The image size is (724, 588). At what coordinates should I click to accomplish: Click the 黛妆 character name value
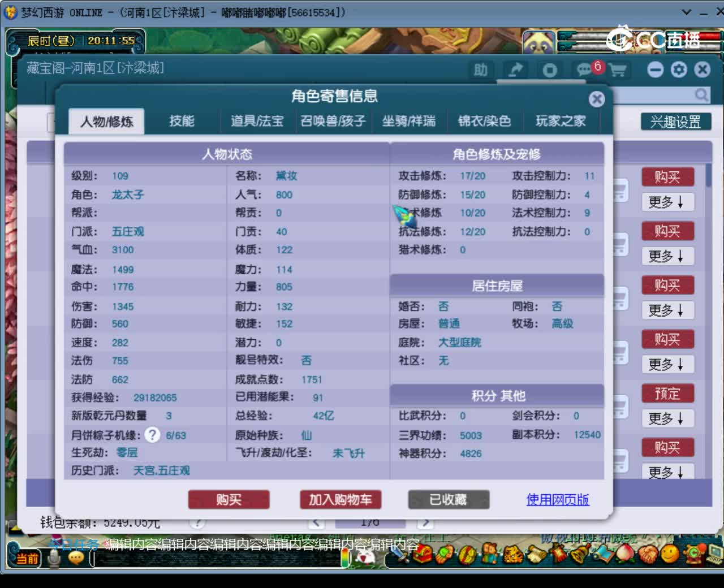pos(286,176)
